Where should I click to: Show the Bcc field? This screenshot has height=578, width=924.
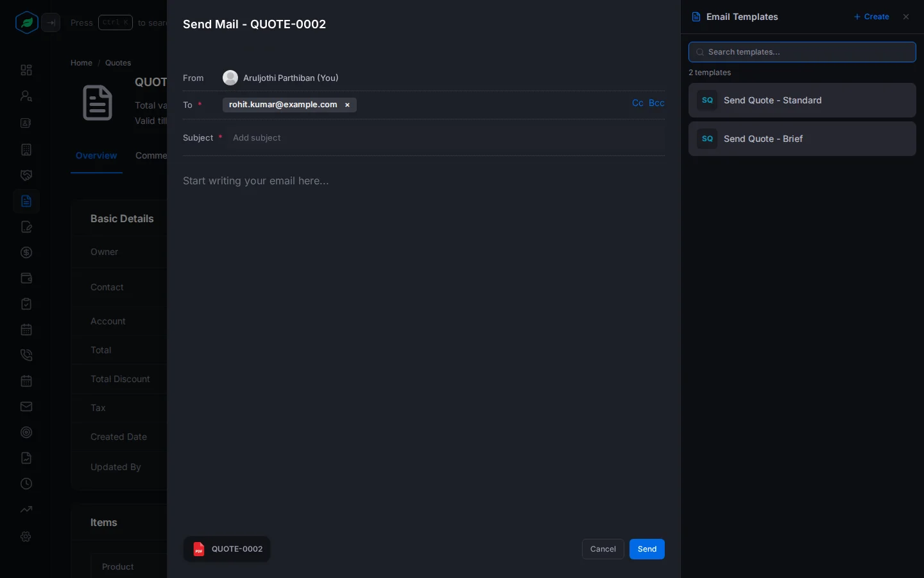656,103
